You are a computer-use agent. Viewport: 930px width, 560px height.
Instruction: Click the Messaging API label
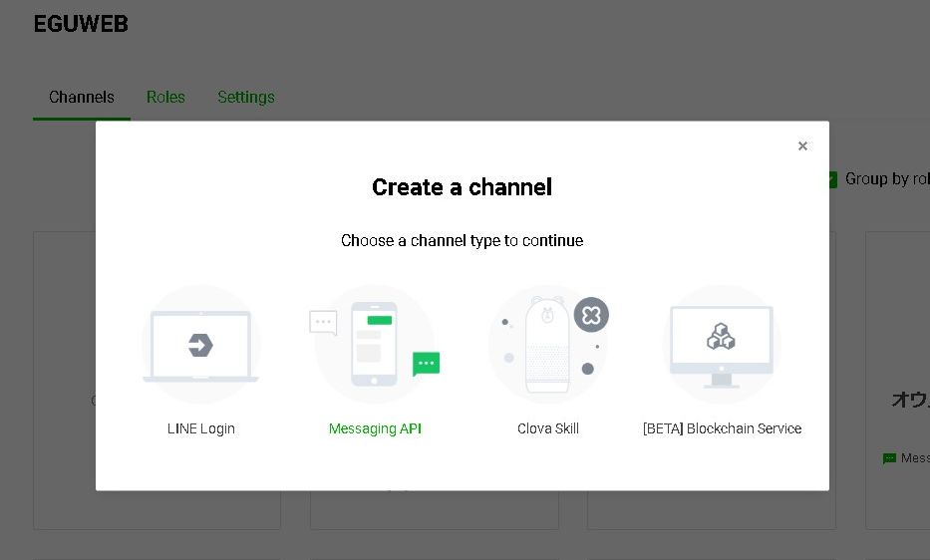[375, 428]
